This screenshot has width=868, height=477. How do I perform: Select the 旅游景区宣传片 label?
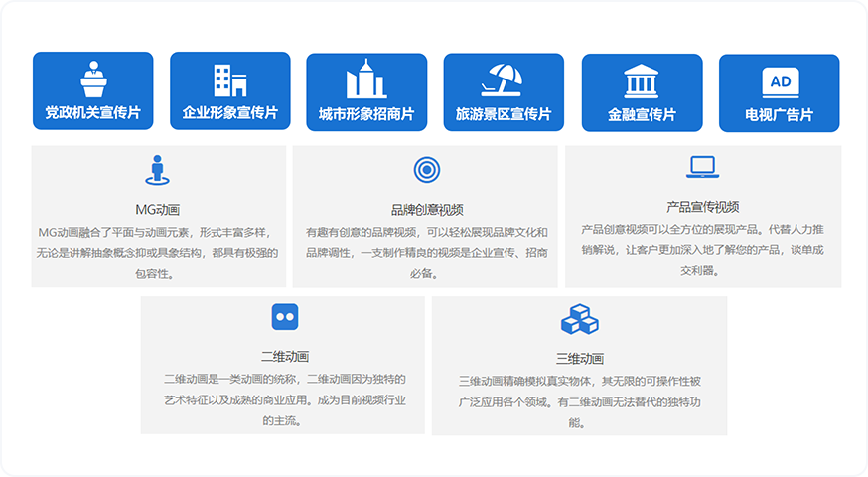point(503,114)
